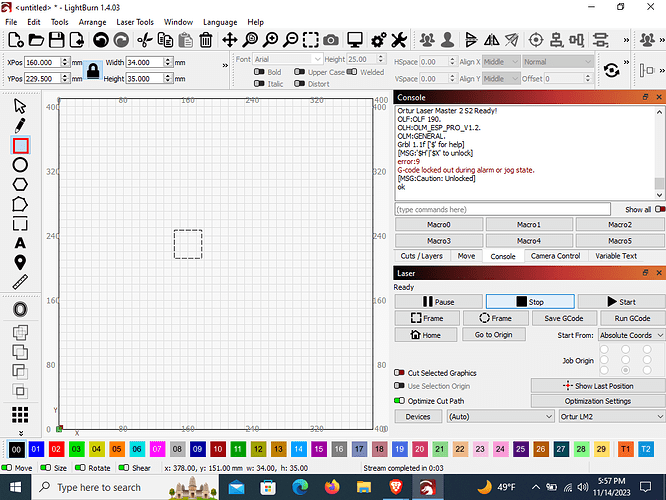Switch to Cuts / Layers tab
The image size is (666, 500).
[x=421, y=256]
